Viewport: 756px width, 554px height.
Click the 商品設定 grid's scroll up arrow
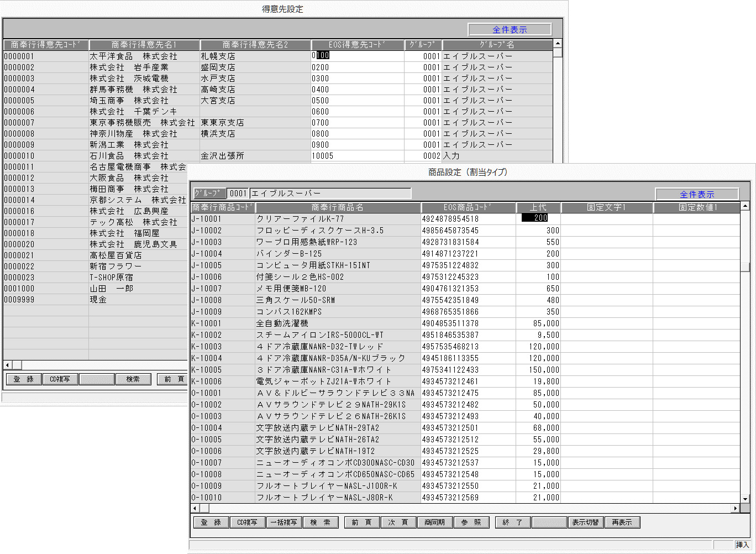(745, 206)
